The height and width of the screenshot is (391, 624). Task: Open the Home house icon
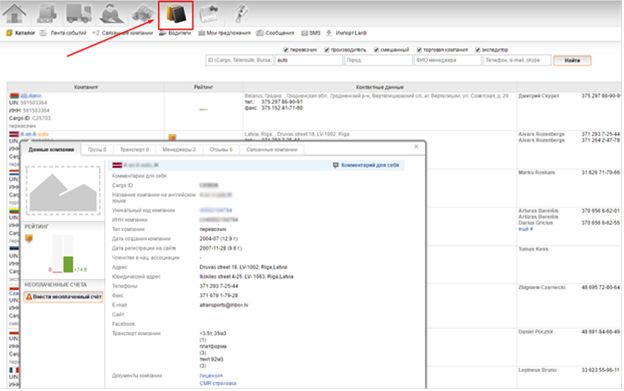click(15, 13)
